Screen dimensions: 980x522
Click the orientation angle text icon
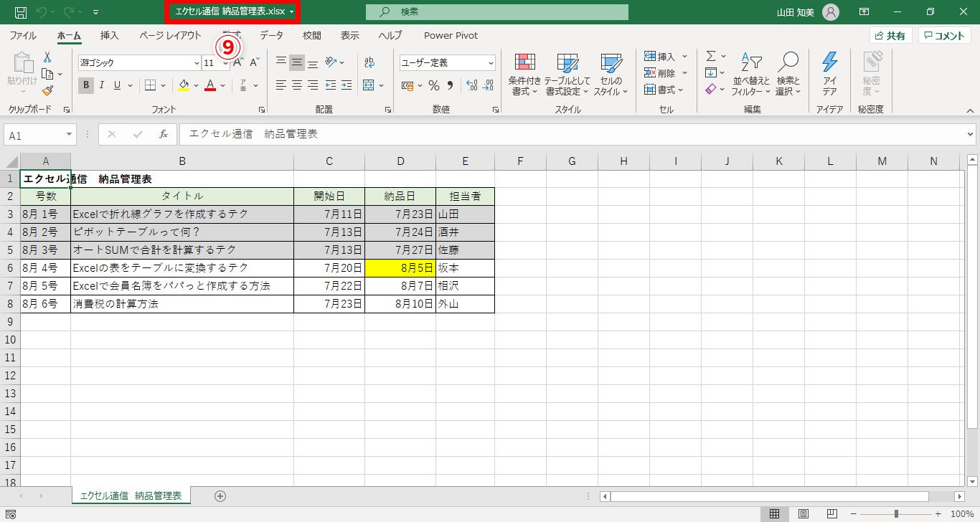coord(330,62)
